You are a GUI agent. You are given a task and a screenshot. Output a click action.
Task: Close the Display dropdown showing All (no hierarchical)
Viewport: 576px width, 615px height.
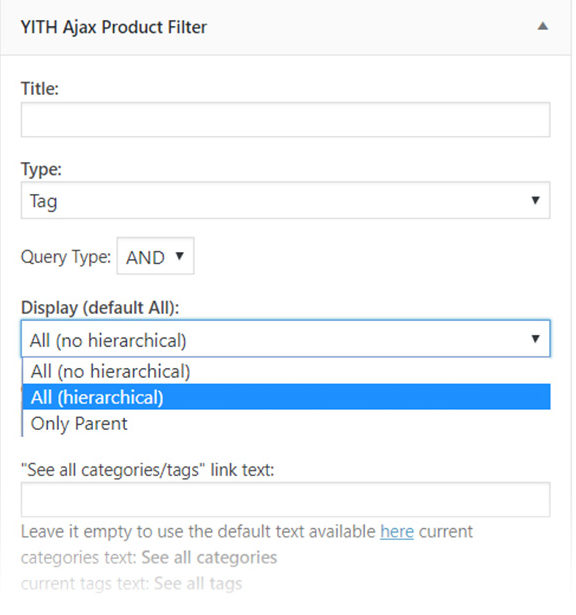pos(285,339)
